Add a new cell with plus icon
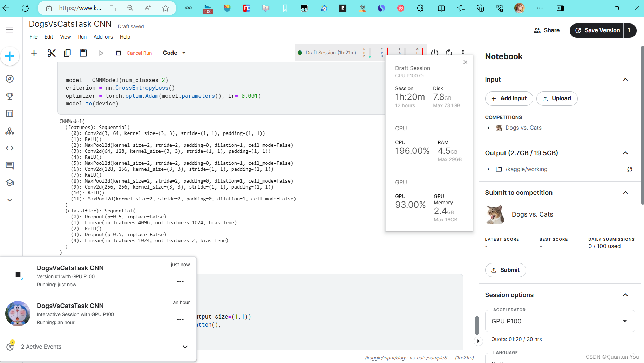 (x=34, y=53)
